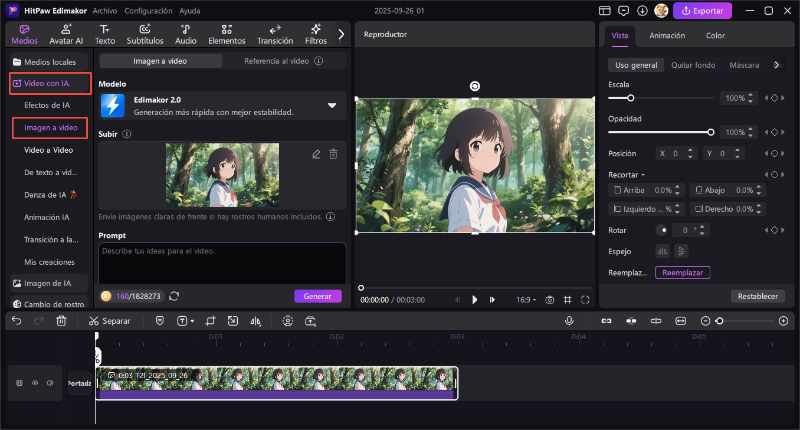Select Imagen a video in the sidebar list
This screenshot has height=430, width=800.
[50, 128]
